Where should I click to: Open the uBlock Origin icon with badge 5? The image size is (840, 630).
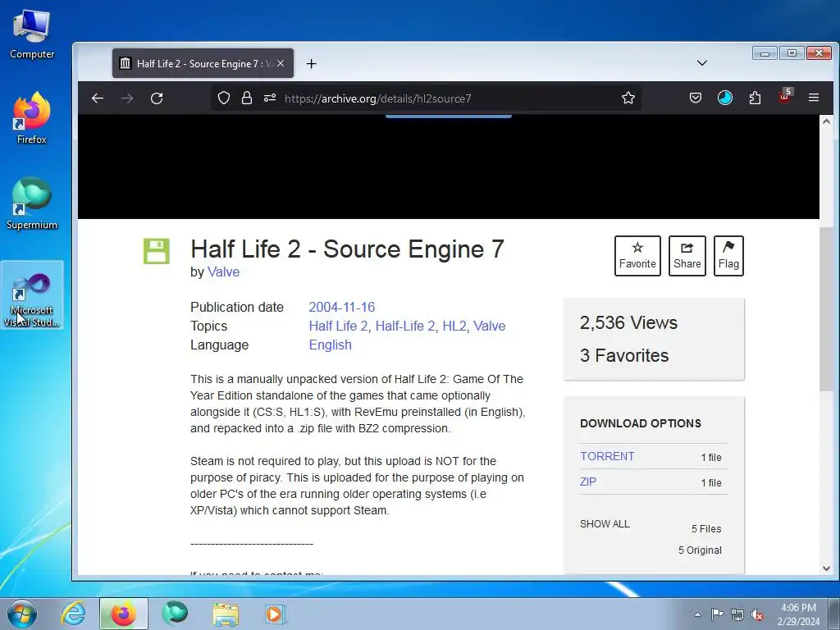[785, 97]
